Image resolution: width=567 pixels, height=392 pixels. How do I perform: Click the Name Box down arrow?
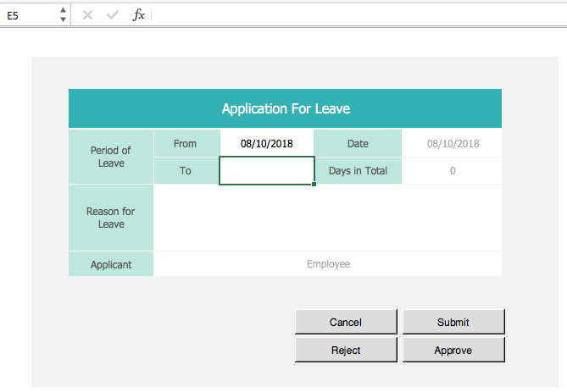[x=63, y=19]
